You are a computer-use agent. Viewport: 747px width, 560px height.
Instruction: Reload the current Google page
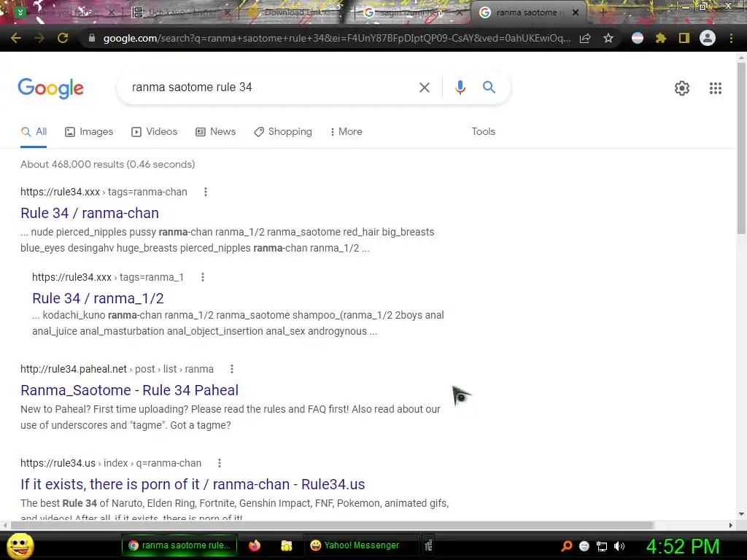point(63,38)
